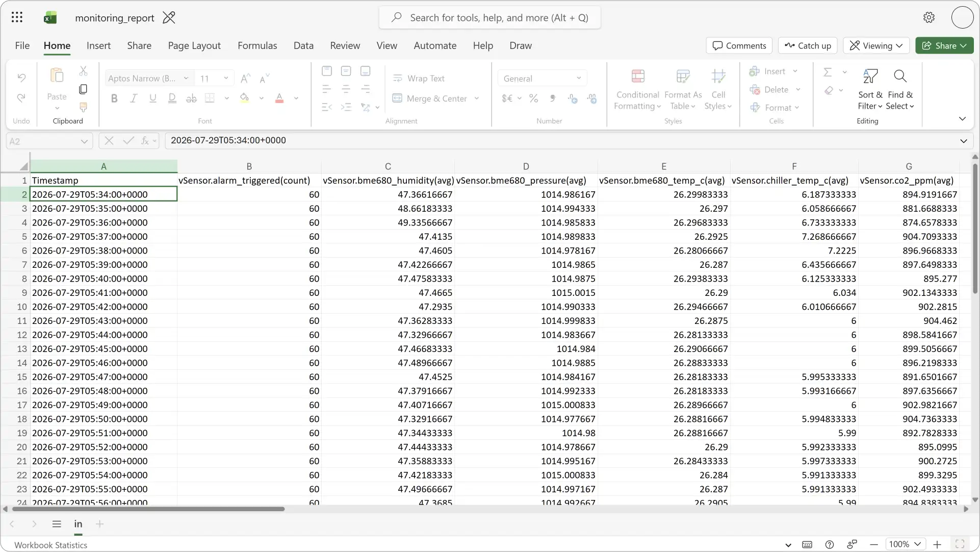Open the Merge & Center dropdown arrow

pos(477,98)
